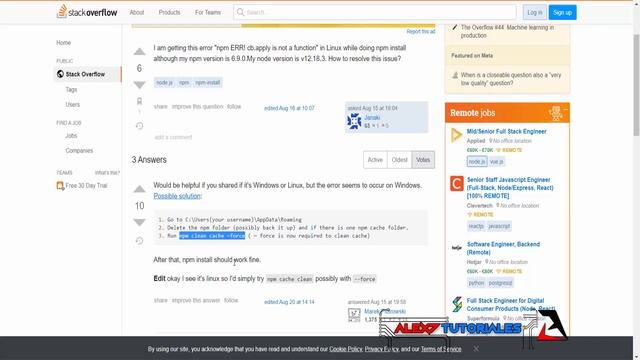Click Report this ad link
Image resolution: width=640 pixels, height=360 pixels.
pyautogui.click(x=421, y=31)
